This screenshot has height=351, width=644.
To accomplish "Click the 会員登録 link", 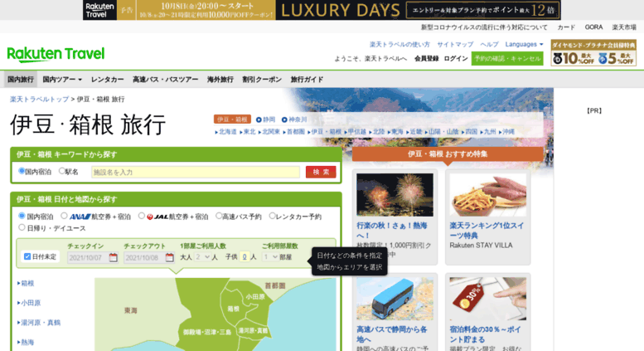I will pyautogui.click(x=426, y=58).
